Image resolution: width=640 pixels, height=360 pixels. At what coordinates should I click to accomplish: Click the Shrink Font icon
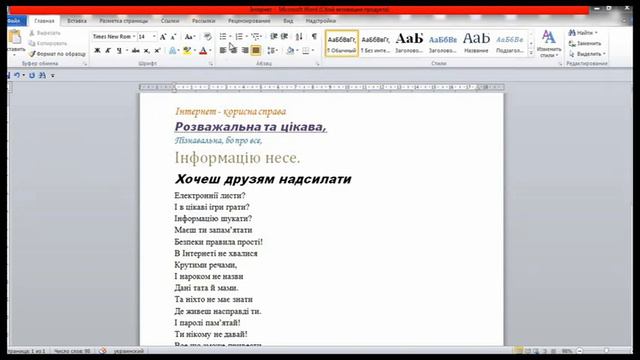(173, 37)
